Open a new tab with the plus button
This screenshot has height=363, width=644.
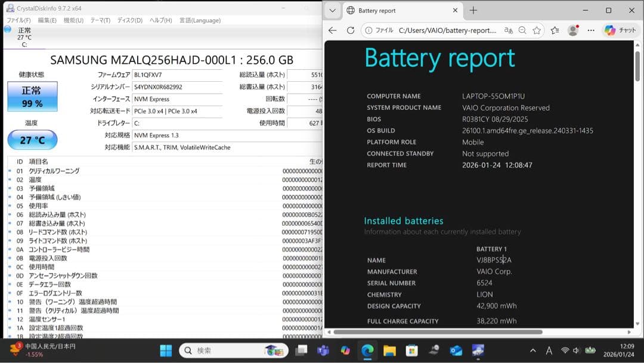[x=473, y=10]
